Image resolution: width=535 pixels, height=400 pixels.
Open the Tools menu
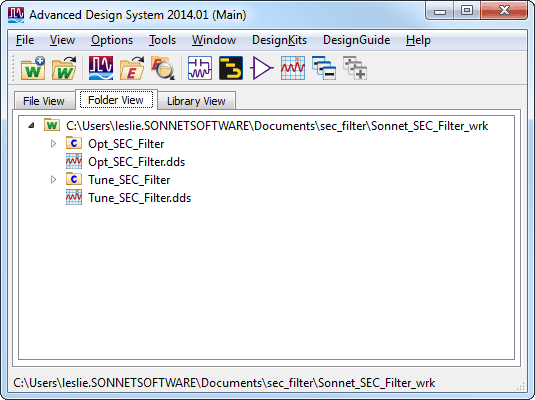point(162,40)
